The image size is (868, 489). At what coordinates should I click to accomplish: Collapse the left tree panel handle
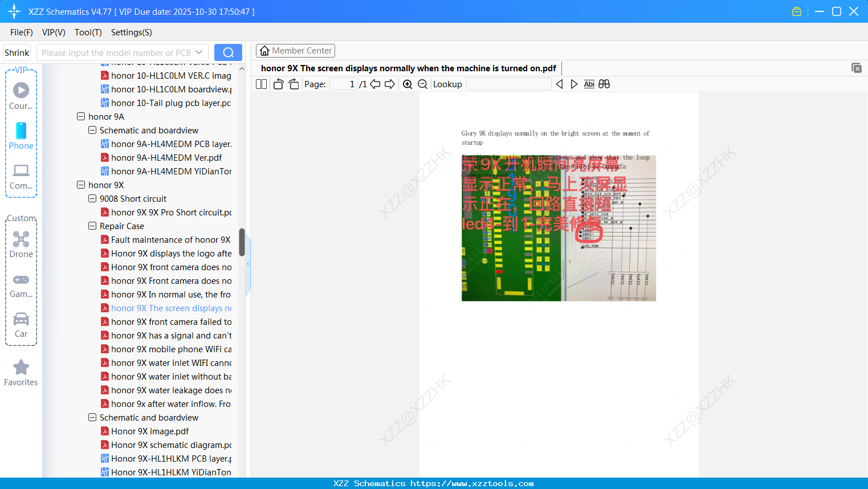click(x=248, y=264)
